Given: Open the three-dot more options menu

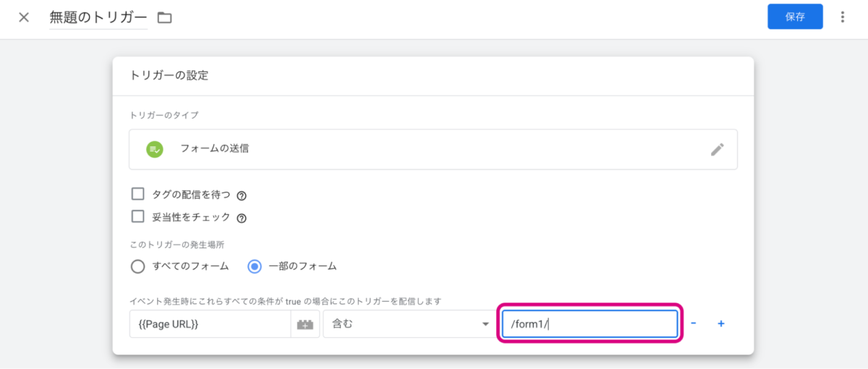Looking at the screenshot, I should [x=843, y=17].
